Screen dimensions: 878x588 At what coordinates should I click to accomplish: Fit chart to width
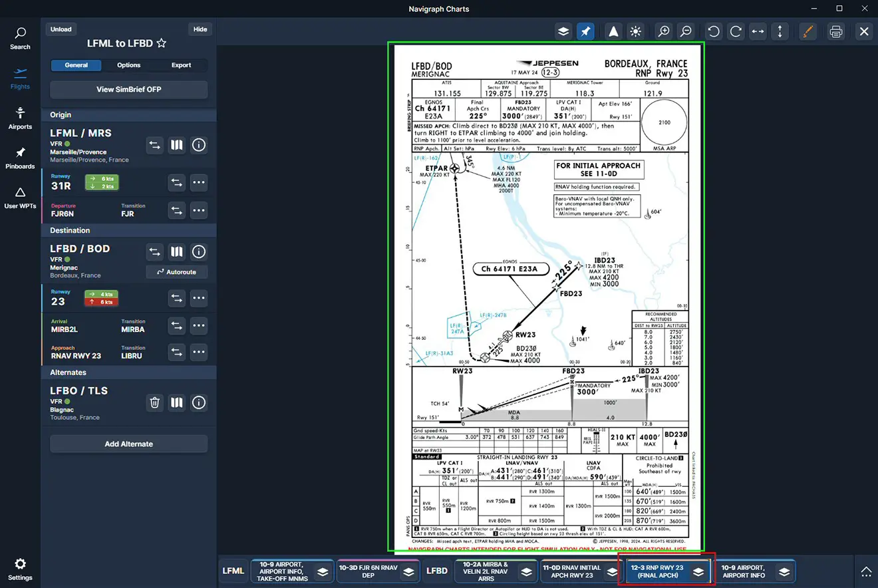758,31
